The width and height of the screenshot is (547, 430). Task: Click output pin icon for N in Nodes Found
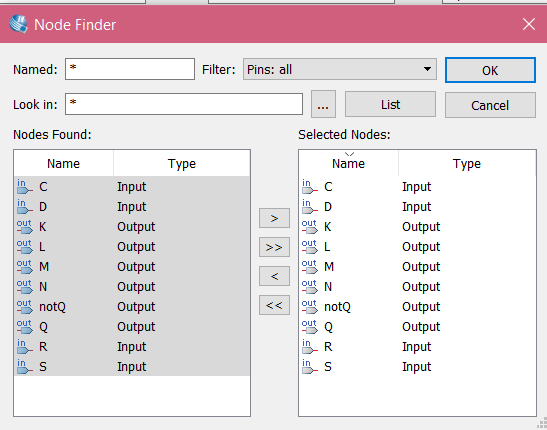25,287
